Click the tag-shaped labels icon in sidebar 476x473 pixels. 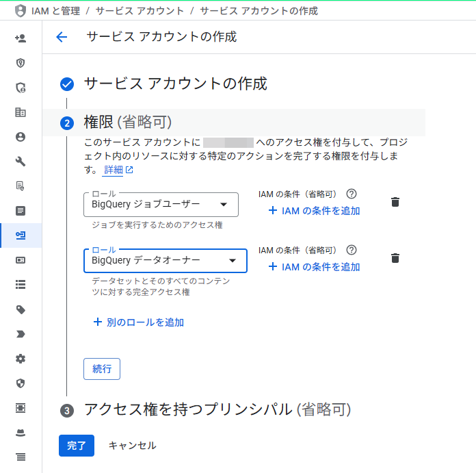(x=21, y=309)
